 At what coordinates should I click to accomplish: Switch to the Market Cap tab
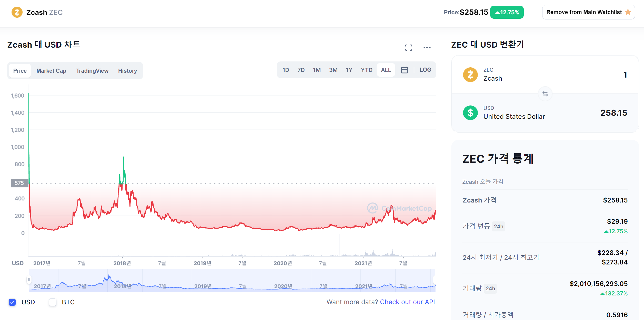(x=51, y=71)
